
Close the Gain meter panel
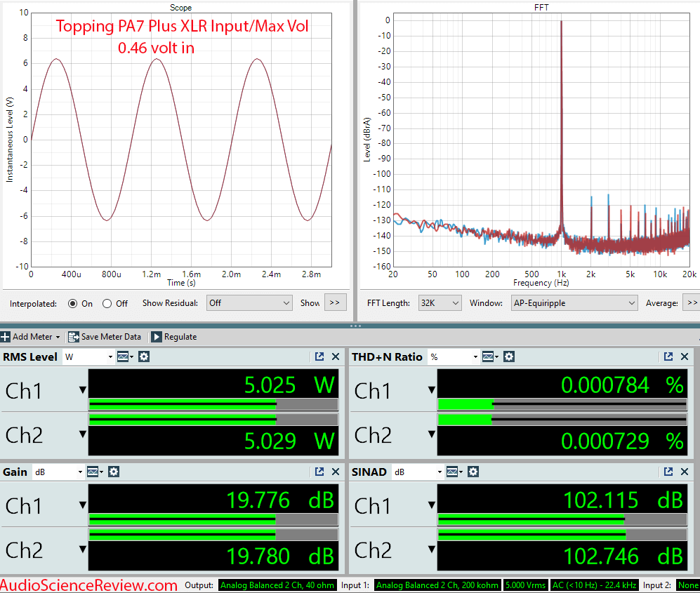coord(336,472)
